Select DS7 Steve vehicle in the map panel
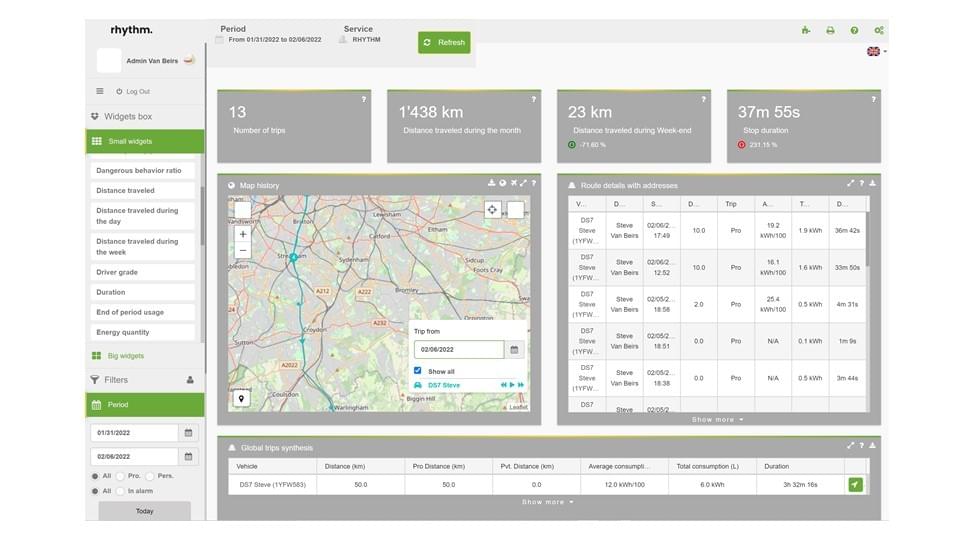Screen dimensions: 960x540 click(444, 385)
